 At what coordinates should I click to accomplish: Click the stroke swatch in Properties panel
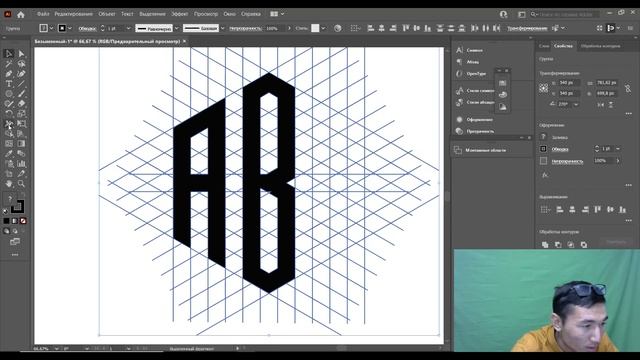click(543, 149)
